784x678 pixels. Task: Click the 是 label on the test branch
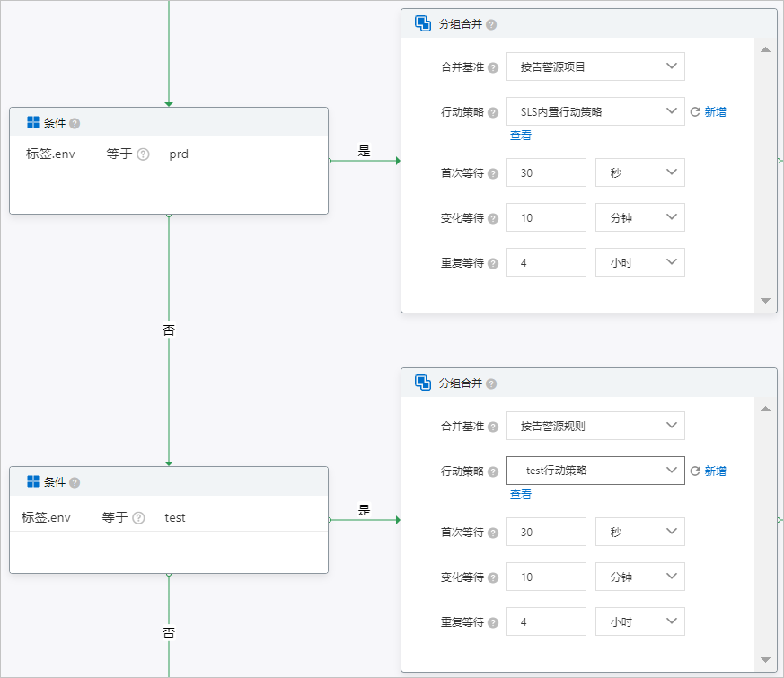point(364,510)
